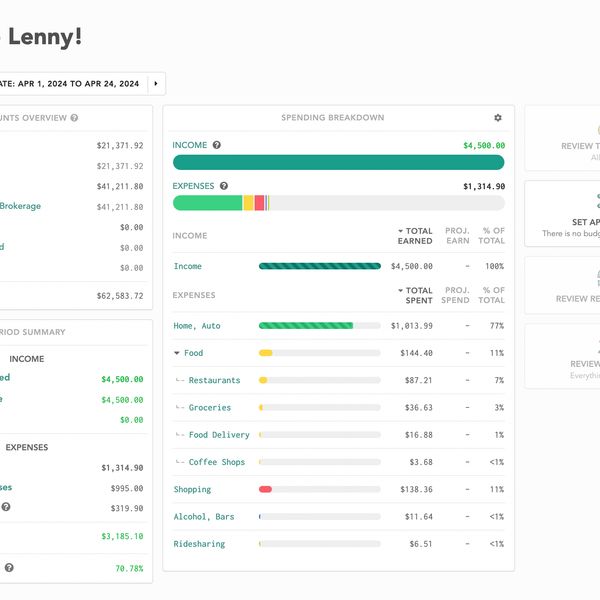Advance date range with next arrow
600x600 pixels.
156,84
